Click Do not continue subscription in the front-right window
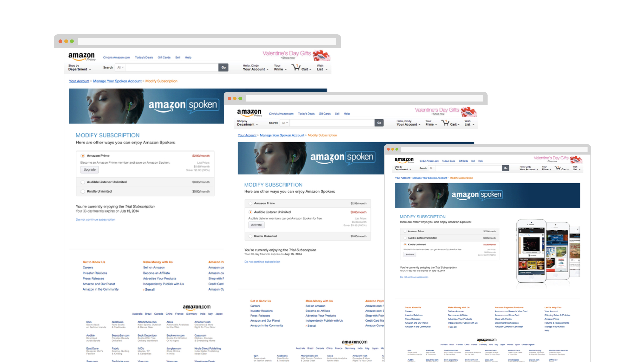644x362 pixels. click(414, 277)
